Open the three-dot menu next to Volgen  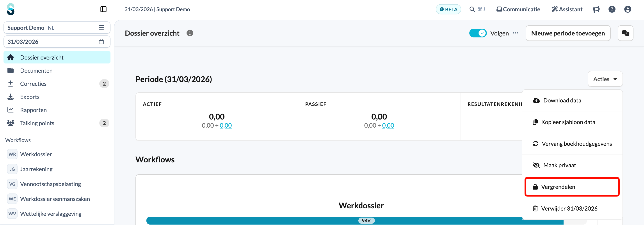(516, 33)
